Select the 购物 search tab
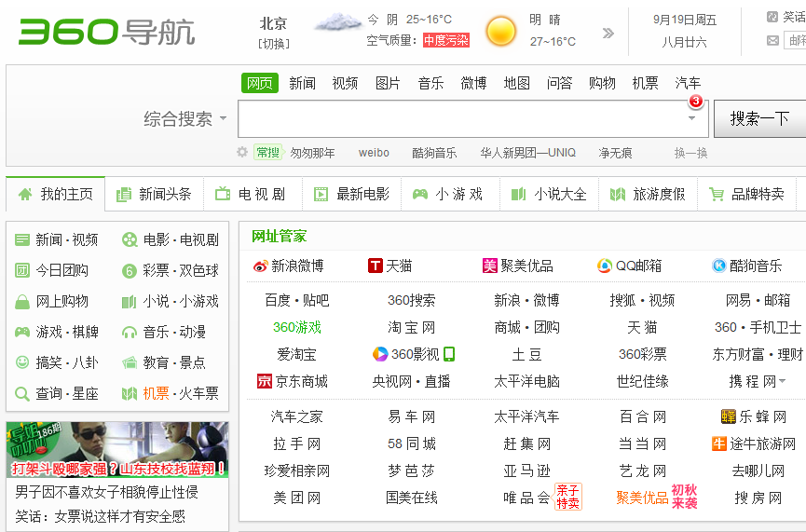 602,83
